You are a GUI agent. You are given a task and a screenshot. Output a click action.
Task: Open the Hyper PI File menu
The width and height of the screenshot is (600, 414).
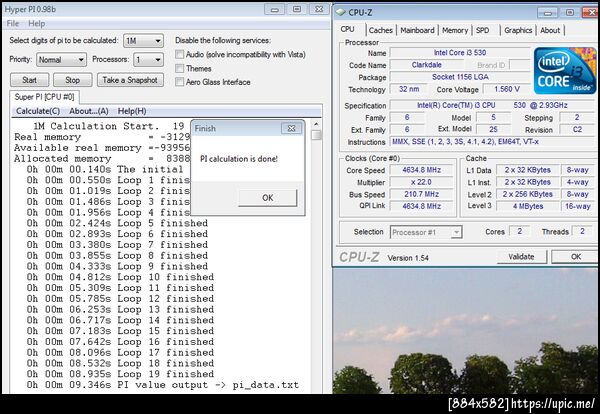pyautogui.click(x=12, y=23)
